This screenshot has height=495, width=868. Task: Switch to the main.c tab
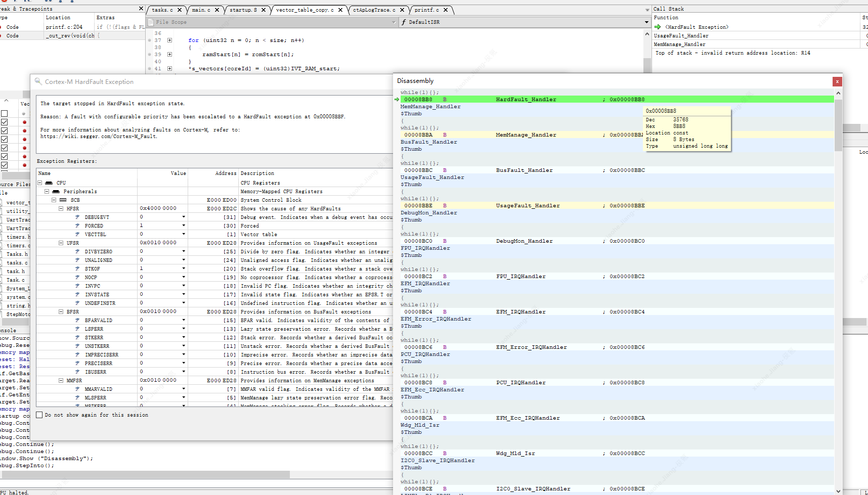pyautogui.click(x=201, y=10)
